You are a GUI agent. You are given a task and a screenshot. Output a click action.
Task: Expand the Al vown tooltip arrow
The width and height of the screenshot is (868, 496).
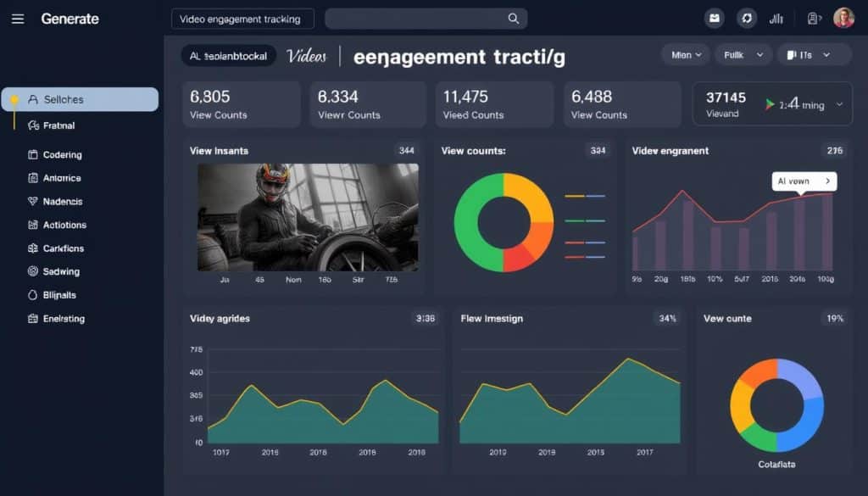(x=827, y=181)
